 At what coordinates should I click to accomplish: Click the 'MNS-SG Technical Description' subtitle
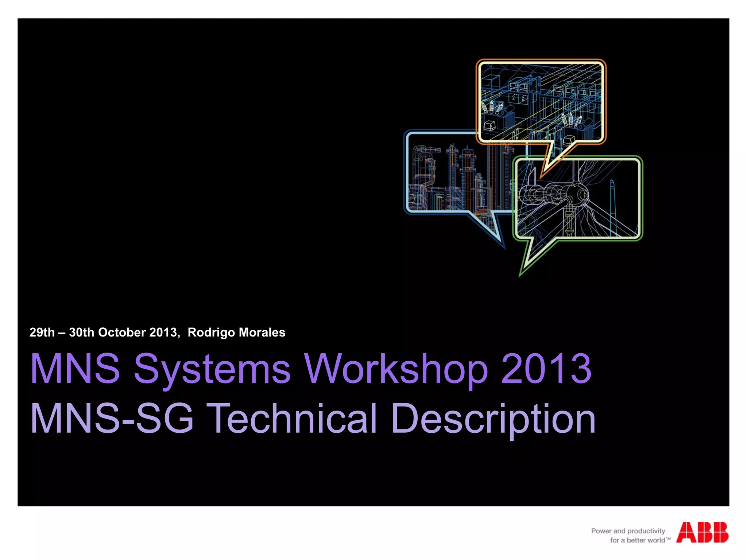(313, 418)
